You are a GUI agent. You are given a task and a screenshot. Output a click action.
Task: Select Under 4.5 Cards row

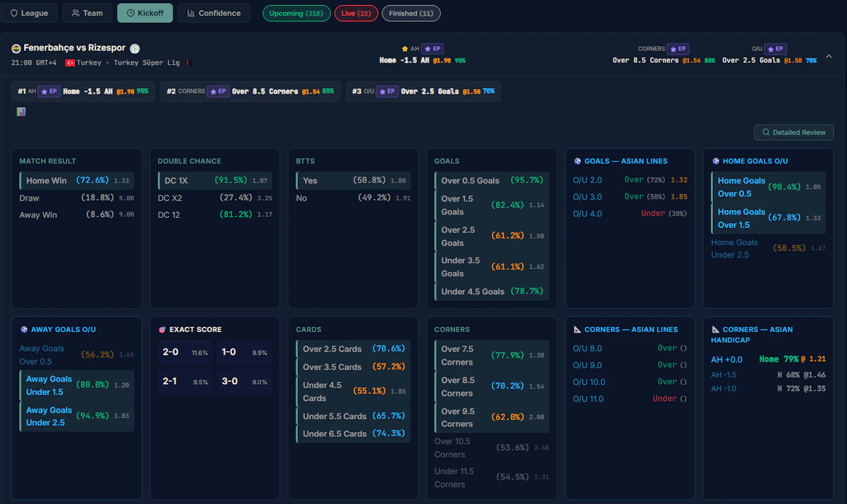(353, 392)
